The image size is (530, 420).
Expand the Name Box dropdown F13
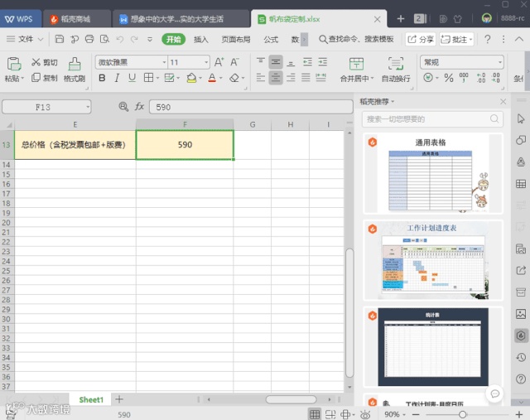coord(88,107)
